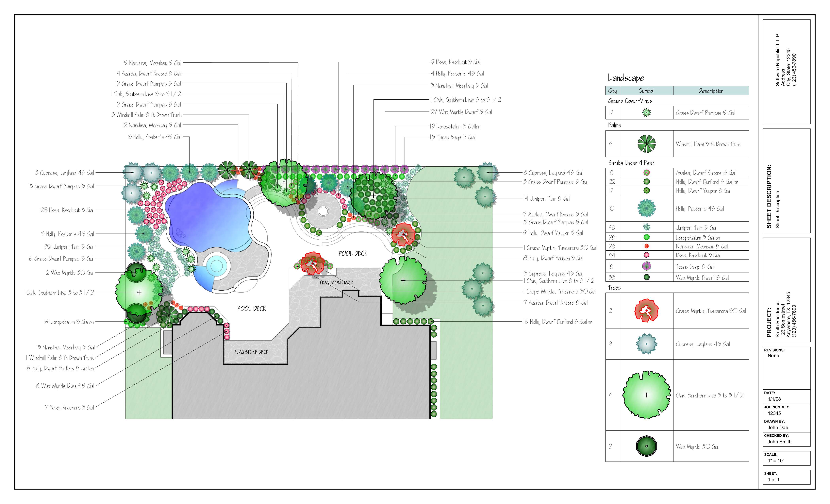Screen dimensions: 830x504
Task: Select the lower FLAG STONE DECK text
Action: 251,352
